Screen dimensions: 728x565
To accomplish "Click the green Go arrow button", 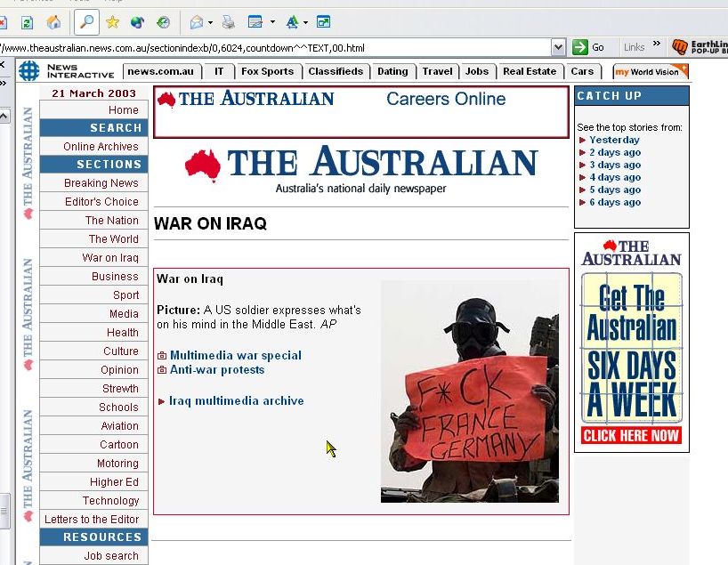I will [580, 47].
